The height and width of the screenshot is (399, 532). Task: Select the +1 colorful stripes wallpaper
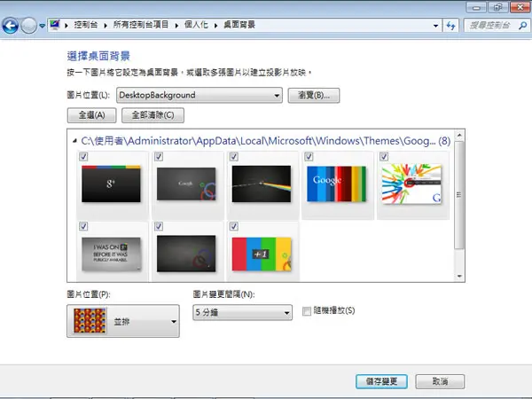point(262,254)
